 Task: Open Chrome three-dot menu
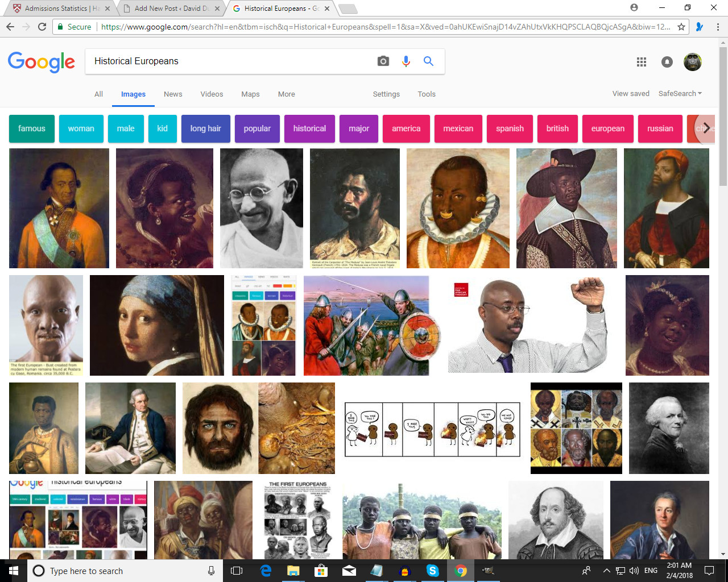pos(718,27)
